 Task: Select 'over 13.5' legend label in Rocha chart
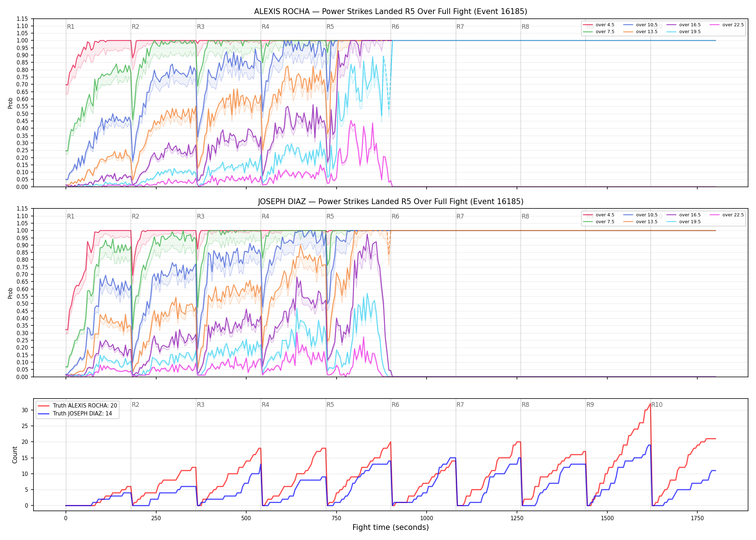647,32
